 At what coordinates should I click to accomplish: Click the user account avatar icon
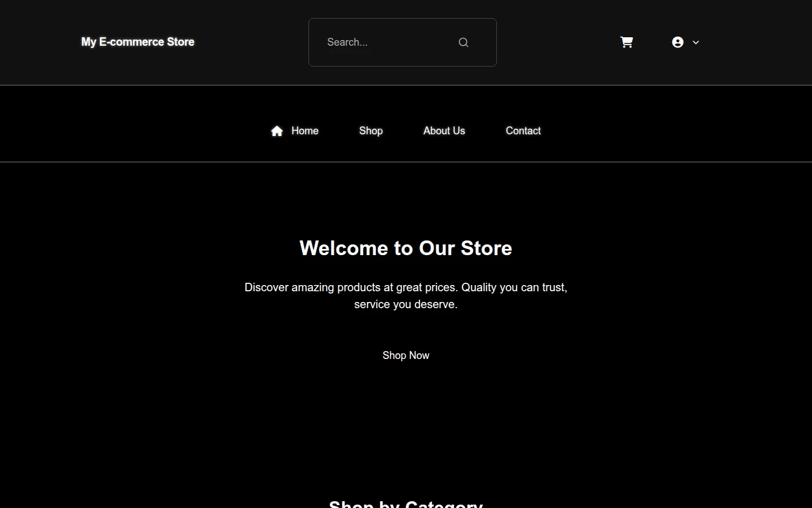(x=678, y=42)
